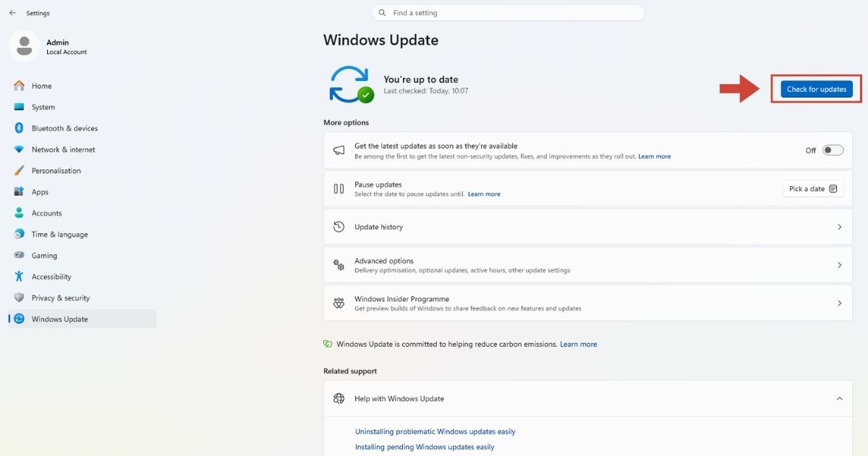Click the Accessibility figure icon
868x456 pixels.
[19, 276]
